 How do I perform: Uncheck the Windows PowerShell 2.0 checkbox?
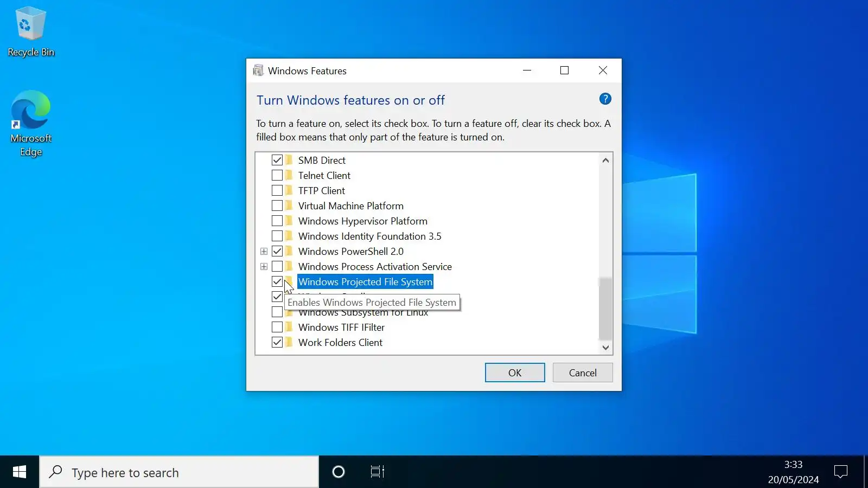pos(277,251)
